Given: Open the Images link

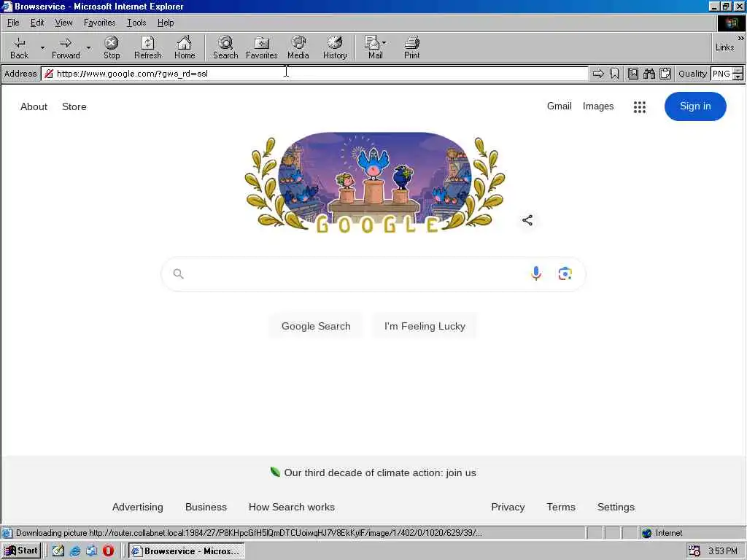Looking at the screenshot, I should 598,106.
